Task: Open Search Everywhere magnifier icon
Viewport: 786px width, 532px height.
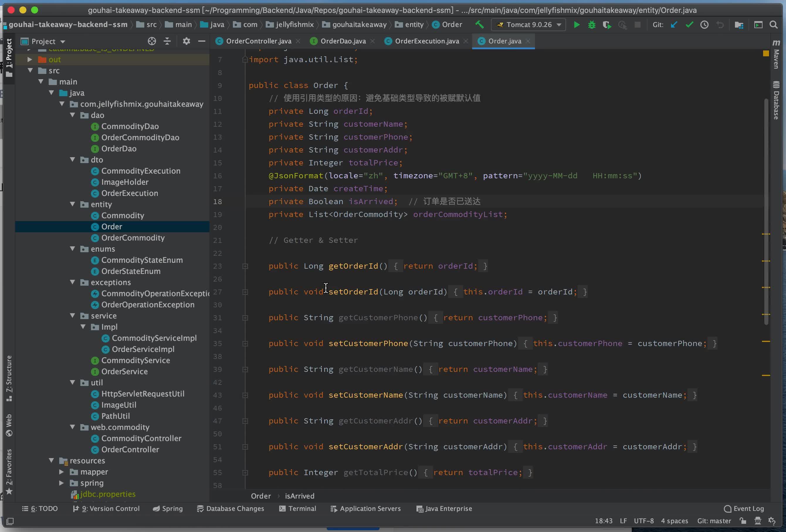Action: pos(773,25)
